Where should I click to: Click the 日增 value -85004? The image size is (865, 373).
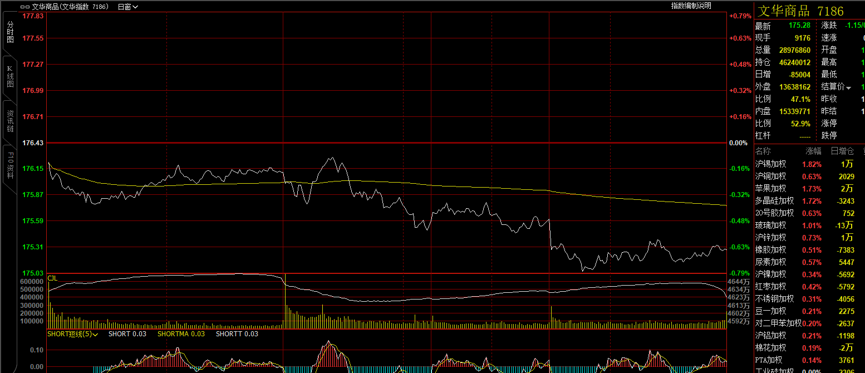(800, 74)
